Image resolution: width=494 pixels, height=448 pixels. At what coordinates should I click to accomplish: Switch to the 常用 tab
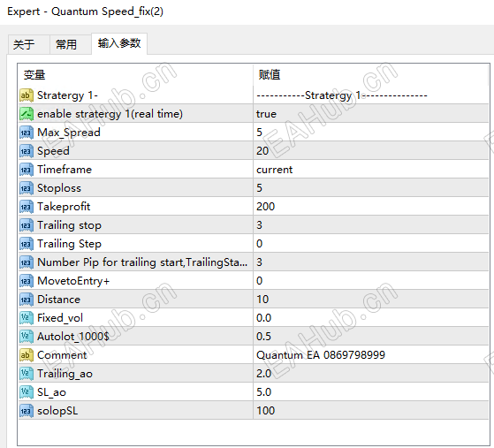click(71, 44)
